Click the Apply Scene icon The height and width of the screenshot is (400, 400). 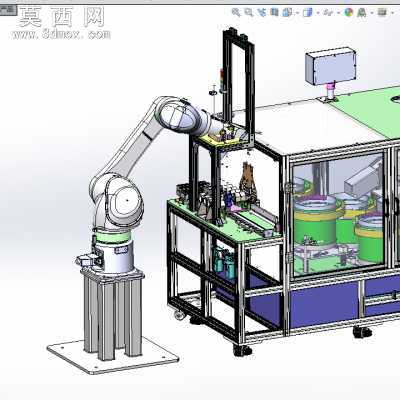click(x=361, y=13)
